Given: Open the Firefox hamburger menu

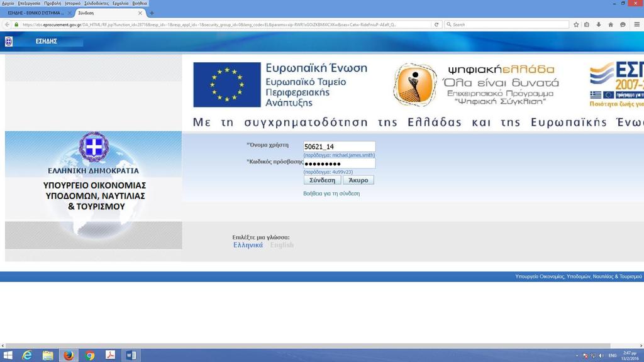Looking at the screenshot, I should tap(636, 25).
